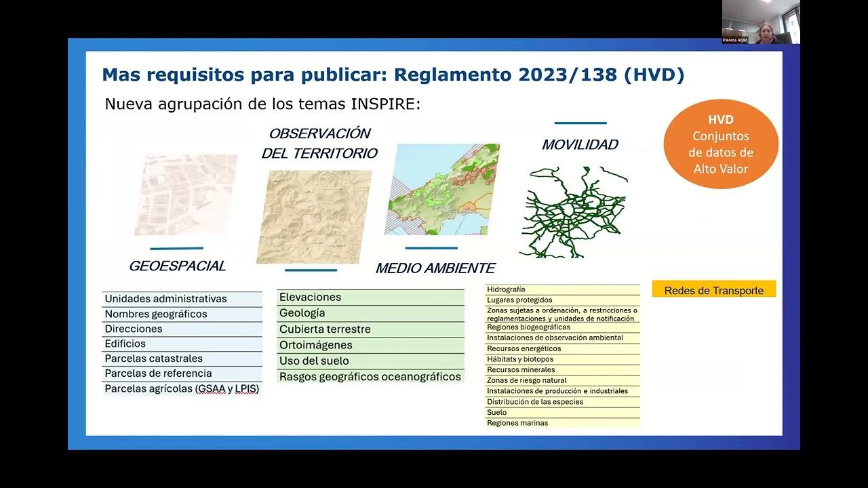Click the Paloma Abad webcam thumbnail

[761, 22]
